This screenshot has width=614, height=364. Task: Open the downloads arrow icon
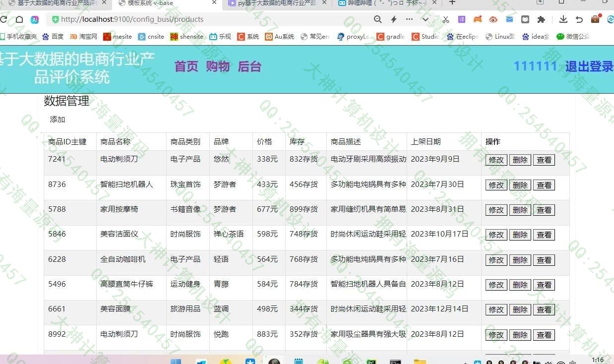(563, 19)
